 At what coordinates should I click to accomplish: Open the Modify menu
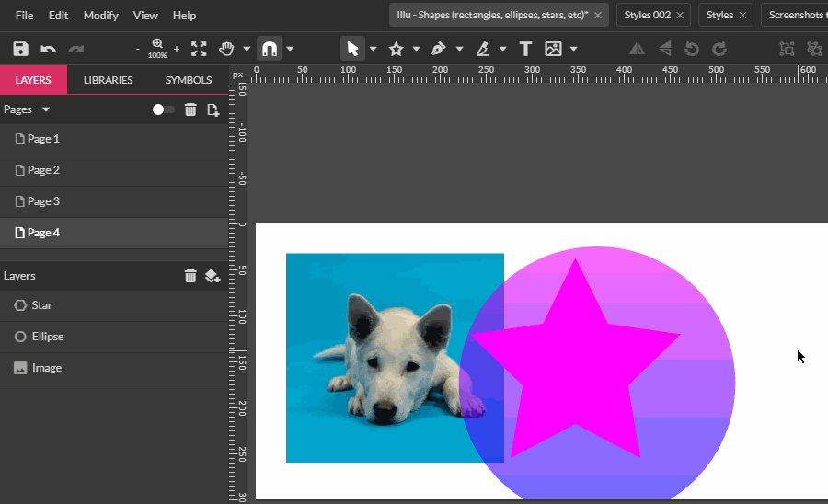coord(100,16)
